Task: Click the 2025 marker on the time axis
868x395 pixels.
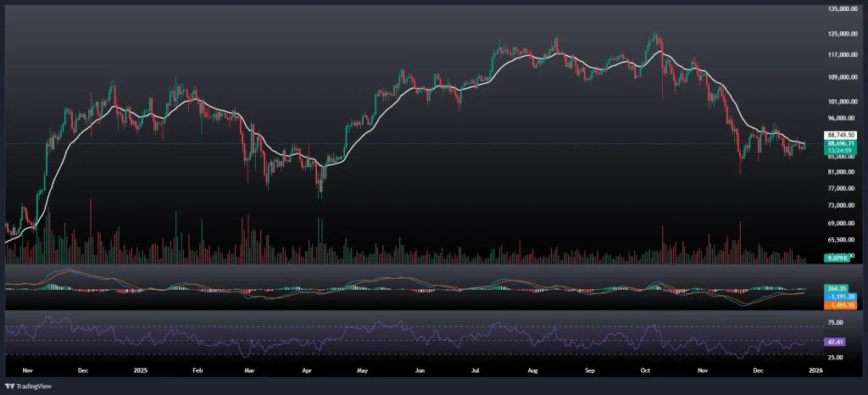Action: (x=139, y=371)
